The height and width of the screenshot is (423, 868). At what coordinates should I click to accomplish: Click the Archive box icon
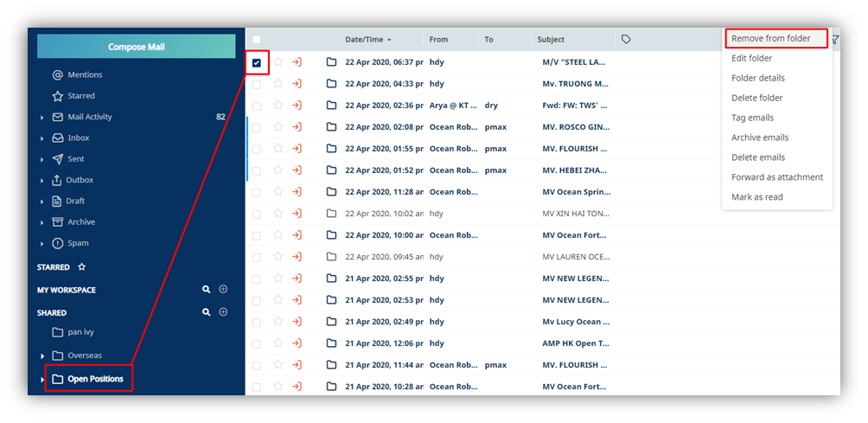[58, 222]
